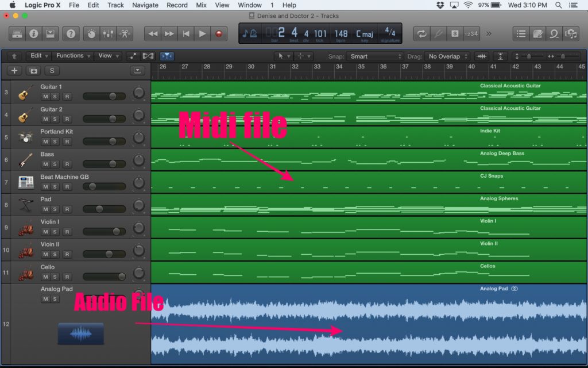Image resolution: width=588 pixels, height=368 pixels.
Task: Open Spotlight search in the menu bar
Action: (x=558, y=5)
